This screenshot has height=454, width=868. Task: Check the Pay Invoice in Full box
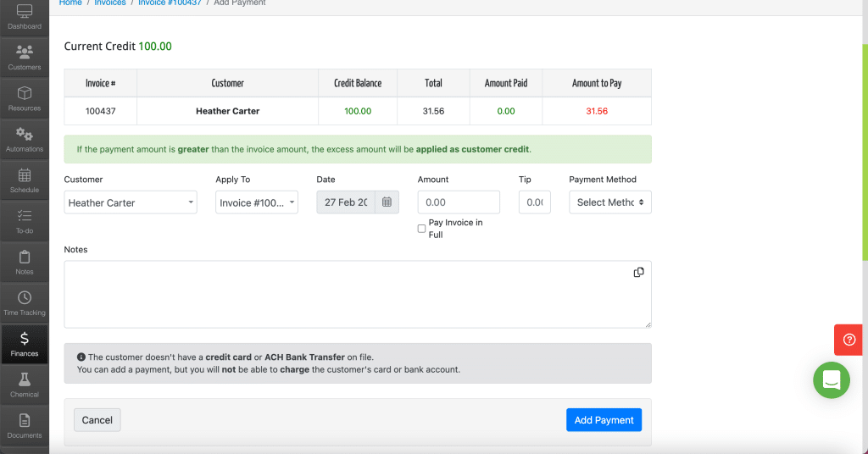coord(421,229)
